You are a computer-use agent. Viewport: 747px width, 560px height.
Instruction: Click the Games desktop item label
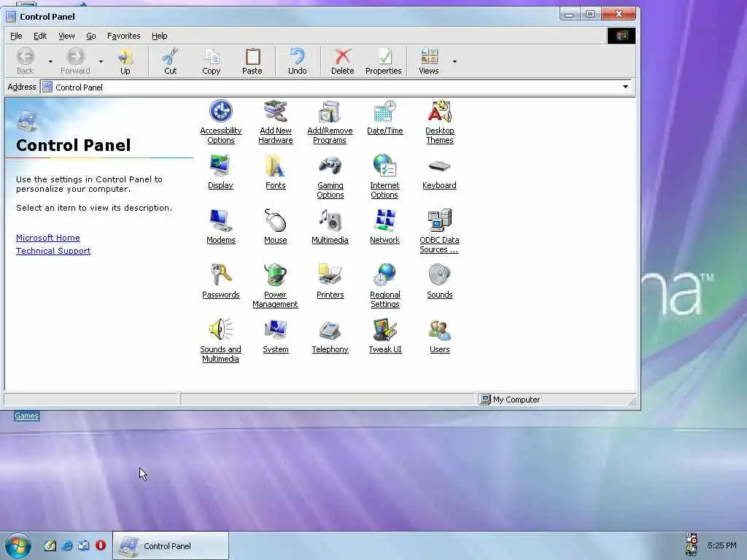26,416
